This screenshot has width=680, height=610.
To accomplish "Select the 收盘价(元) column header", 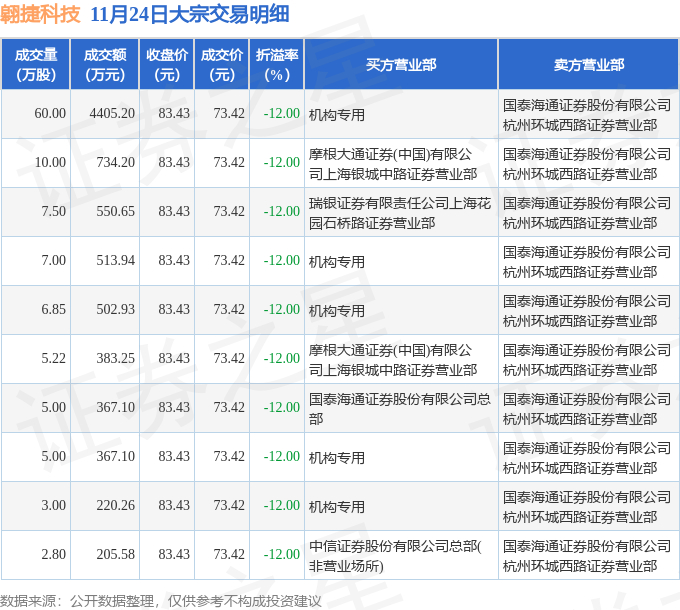I will [167, 65].
